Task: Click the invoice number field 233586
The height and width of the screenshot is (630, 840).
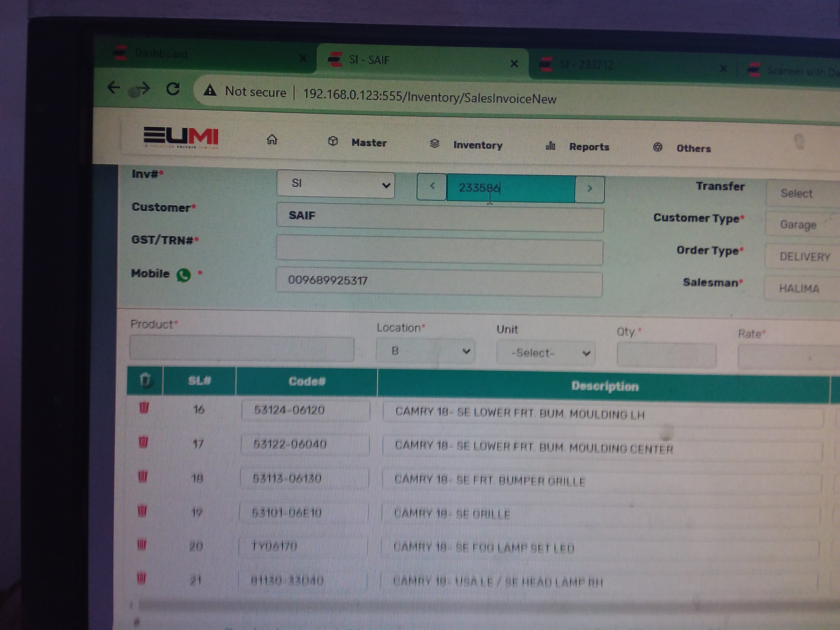Action: coord(511,188)
